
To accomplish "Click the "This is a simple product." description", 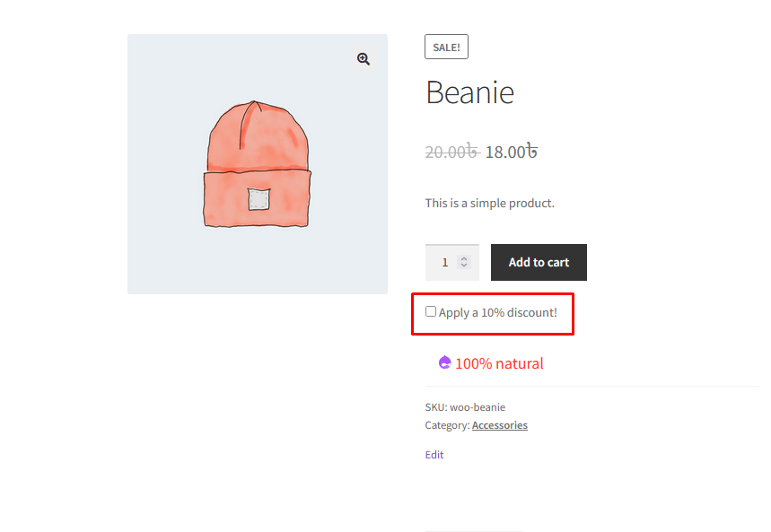I will coord(490,203).
